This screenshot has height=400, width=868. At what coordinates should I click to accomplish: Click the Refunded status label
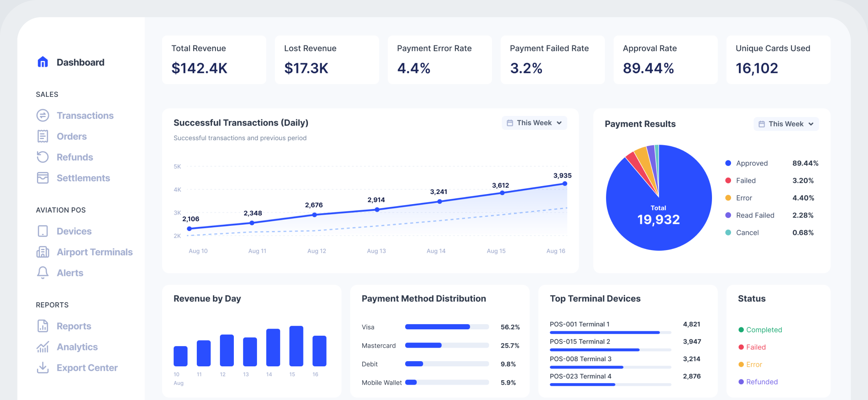[762, 382]
